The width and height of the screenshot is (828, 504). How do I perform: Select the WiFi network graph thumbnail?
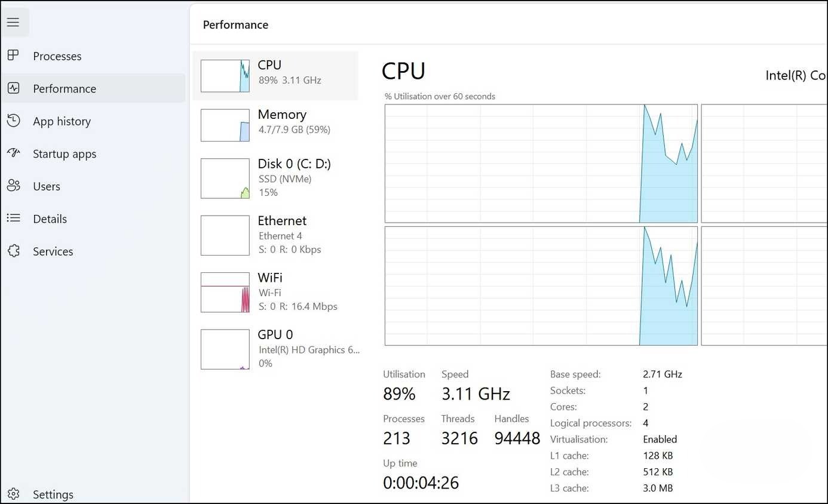click(x=225, y=293)
